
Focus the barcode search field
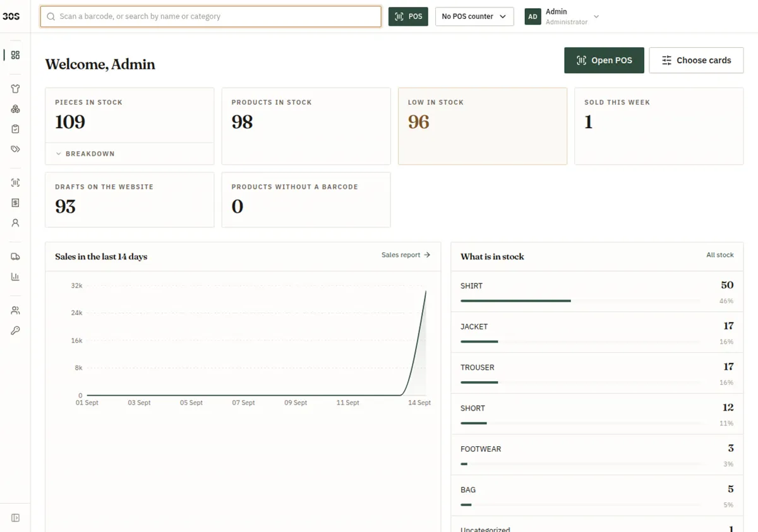click(211, 16)
